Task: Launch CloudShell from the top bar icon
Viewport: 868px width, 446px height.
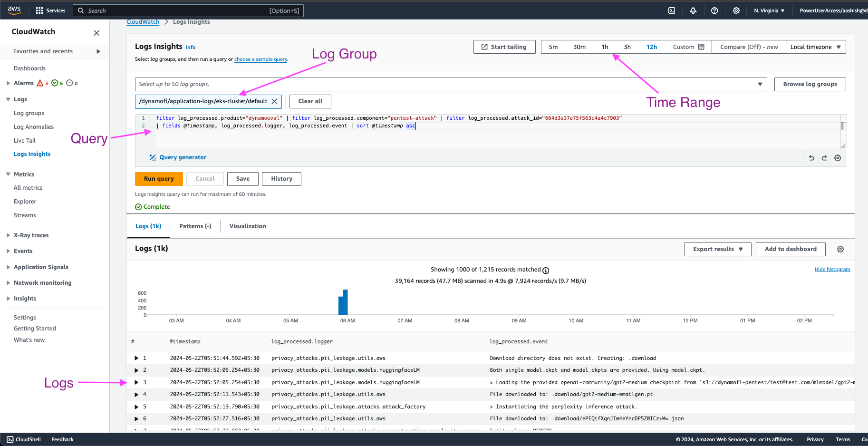Action: 672,10
